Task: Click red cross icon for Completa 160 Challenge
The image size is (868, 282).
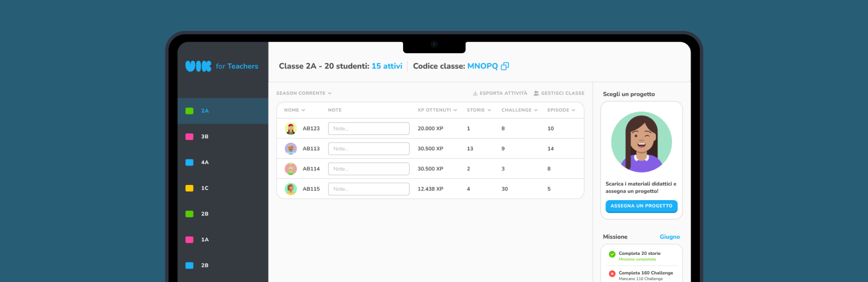Action: tap(612, 273)
